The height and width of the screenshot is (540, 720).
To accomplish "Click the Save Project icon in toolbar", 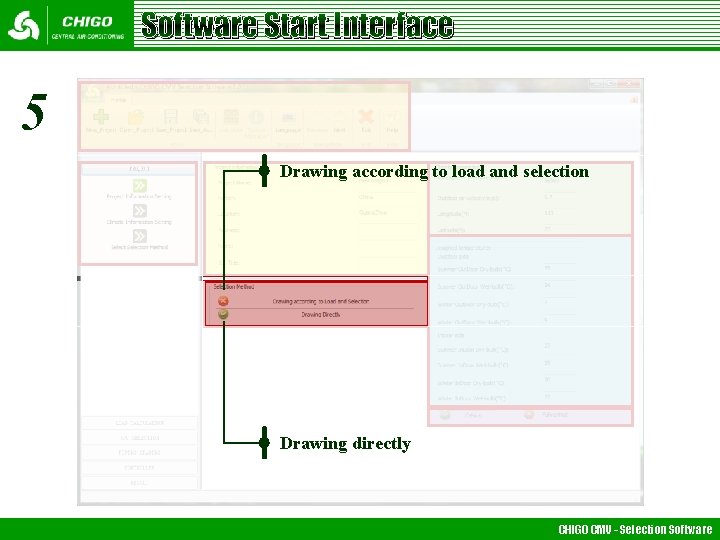I will coord(170,117).
